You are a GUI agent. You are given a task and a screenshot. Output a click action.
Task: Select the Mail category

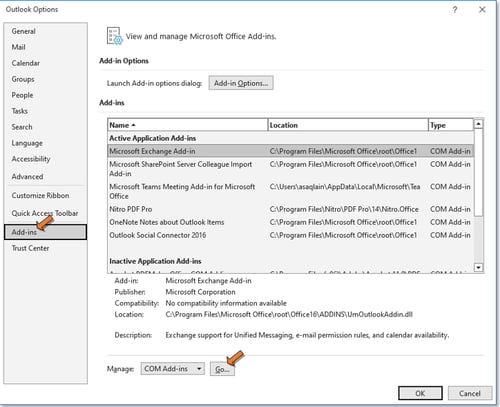[18, 47]
